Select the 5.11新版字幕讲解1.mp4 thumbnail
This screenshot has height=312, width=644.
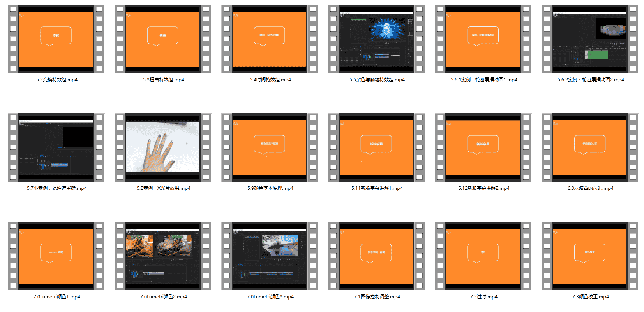tap(376, 147)
